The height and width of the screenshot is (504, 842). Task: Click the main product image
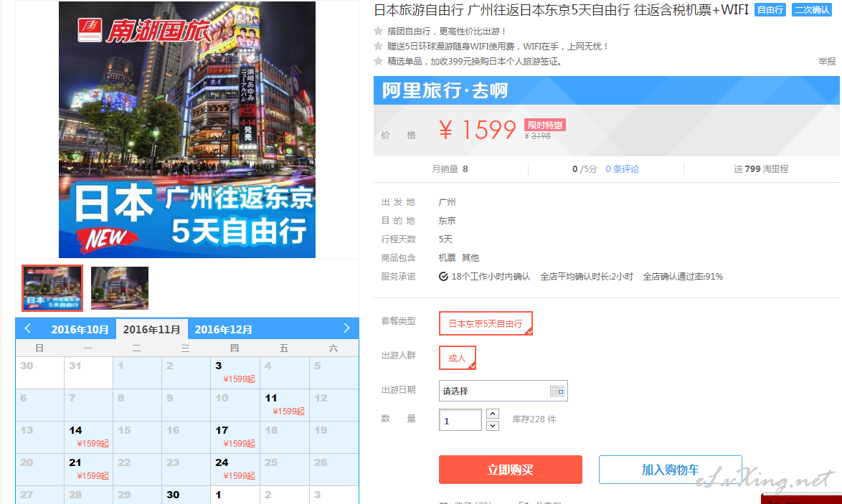(187, 129)
